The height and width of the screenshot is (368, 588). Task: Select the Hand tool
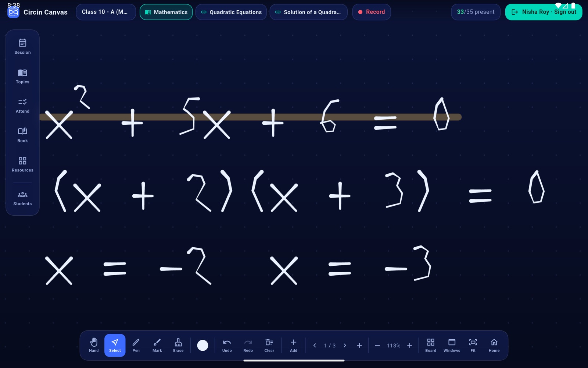[x=94, y=345]
